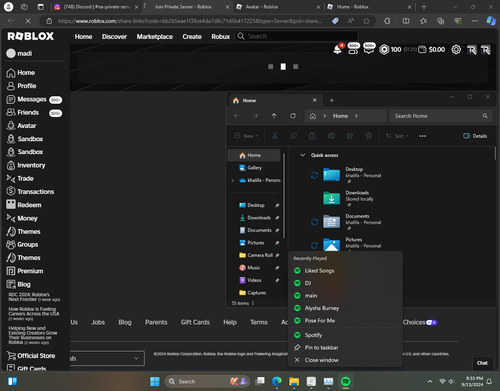Open the Sort dropdown in File Explorer
Screen dimensions: 500x391
pos(397,136)
